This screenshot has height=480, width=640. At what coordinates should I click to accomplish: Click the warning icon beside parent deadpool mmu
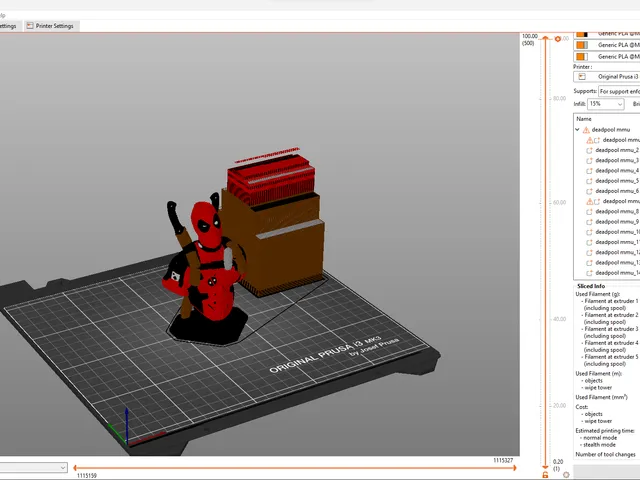tap(586, 130)
